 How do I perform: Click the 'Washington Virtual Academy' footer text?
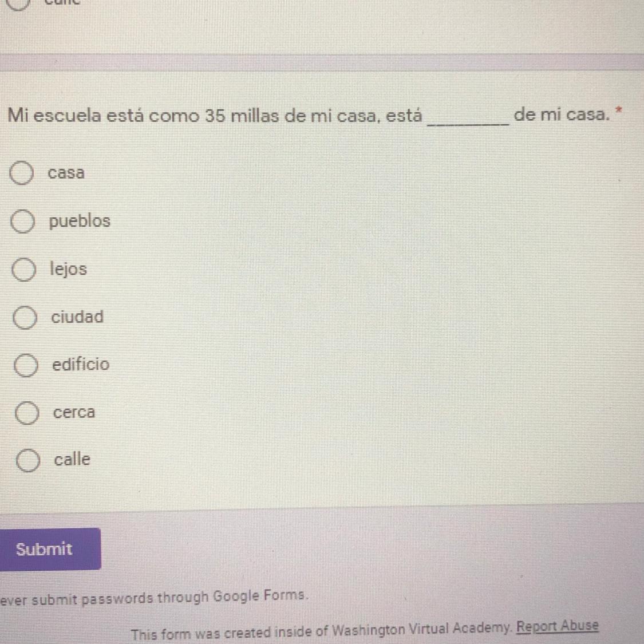click(x=421, y=630)
